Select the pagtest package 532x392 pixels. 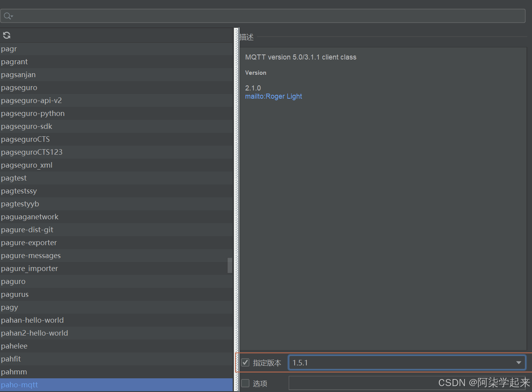[116, 178]
